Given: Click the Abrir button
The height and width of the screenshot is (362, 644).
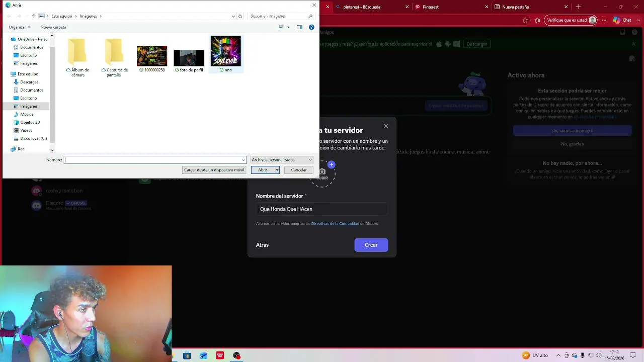Looking at the screenshot, I should pos(263,170).
